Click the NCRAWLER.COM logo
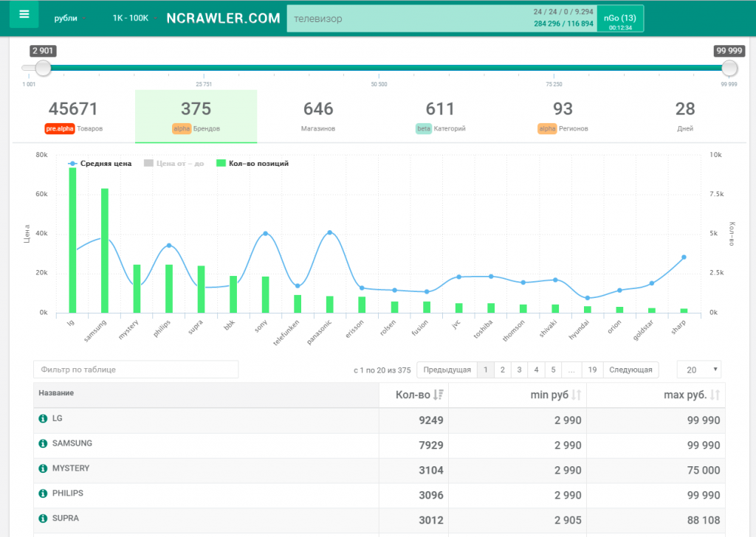The image size is (756, 537). tap(223, 18)
